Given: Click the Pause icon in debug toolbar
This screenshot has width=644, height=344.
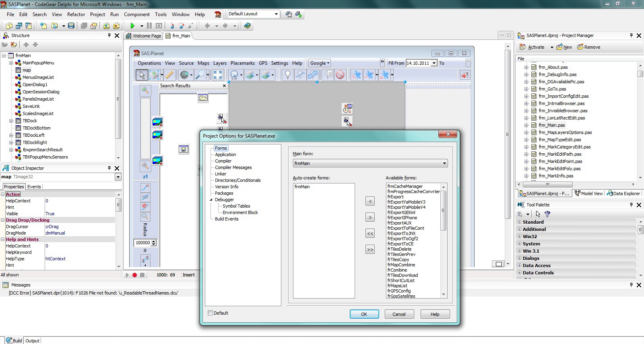Looking at the screenshot, I should point(149,26).
